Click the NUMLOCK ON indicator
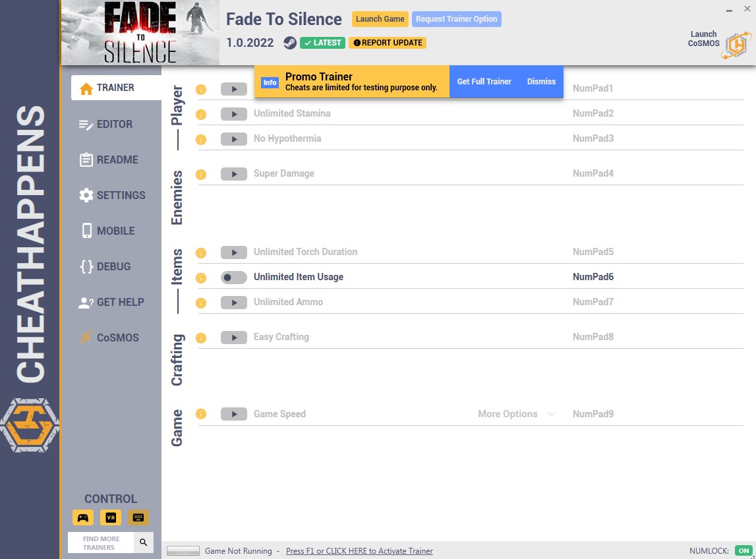756x559 pixels. click(744, 551)
